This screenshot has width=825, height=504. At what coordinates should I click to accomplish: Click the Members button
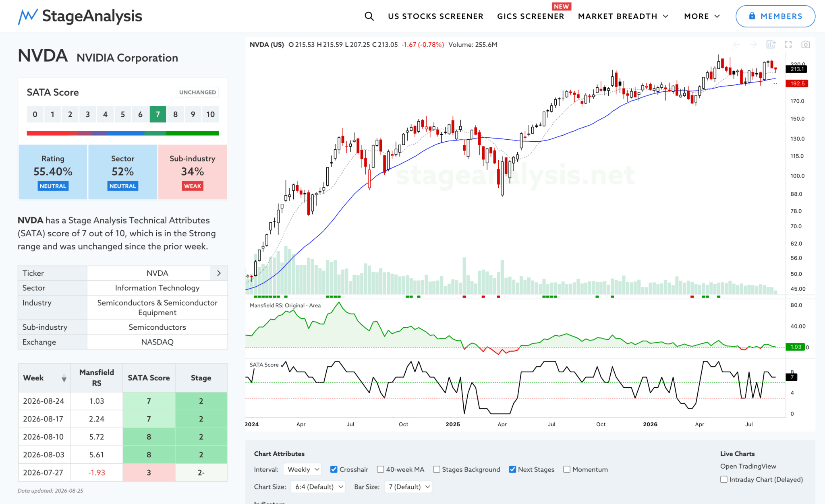[775, 16]
